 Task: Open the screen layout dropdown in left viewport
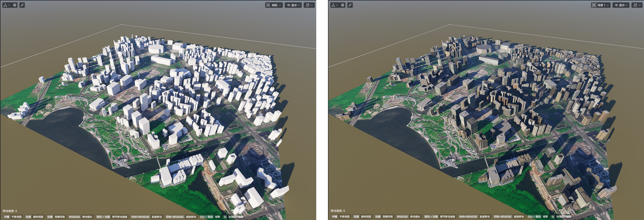click(x=309, y=5)
